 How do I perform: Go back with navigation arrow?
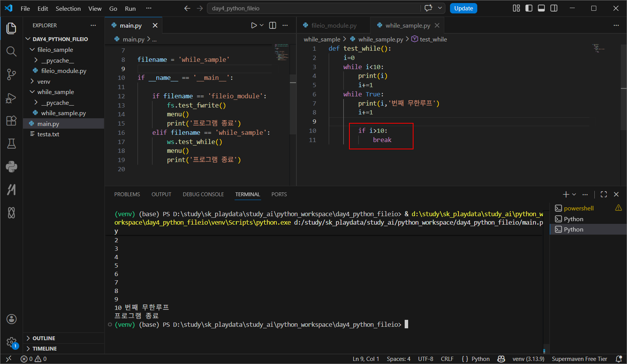[187, 8]
